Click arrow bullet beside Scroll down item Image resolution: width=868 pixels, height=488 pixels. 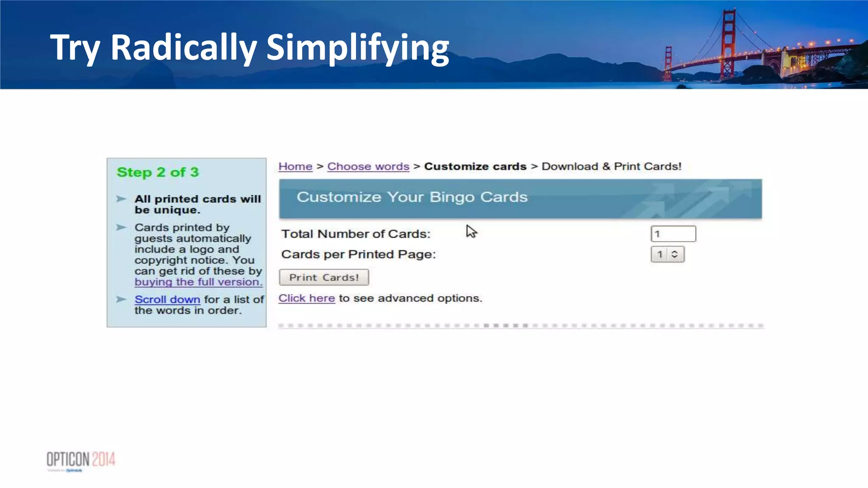(x=122, y=299)
